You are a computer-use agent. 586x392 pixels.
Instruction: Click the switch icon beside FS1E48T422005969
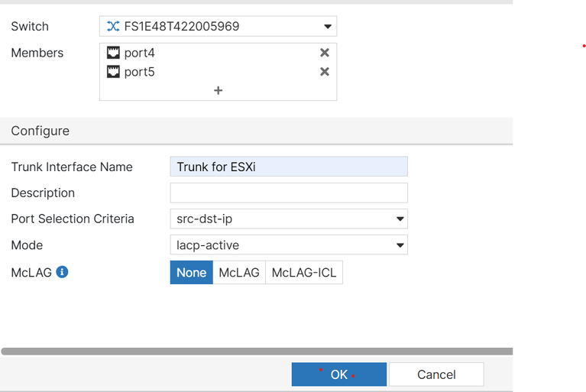pyautogui.click(x=113, y=27)
